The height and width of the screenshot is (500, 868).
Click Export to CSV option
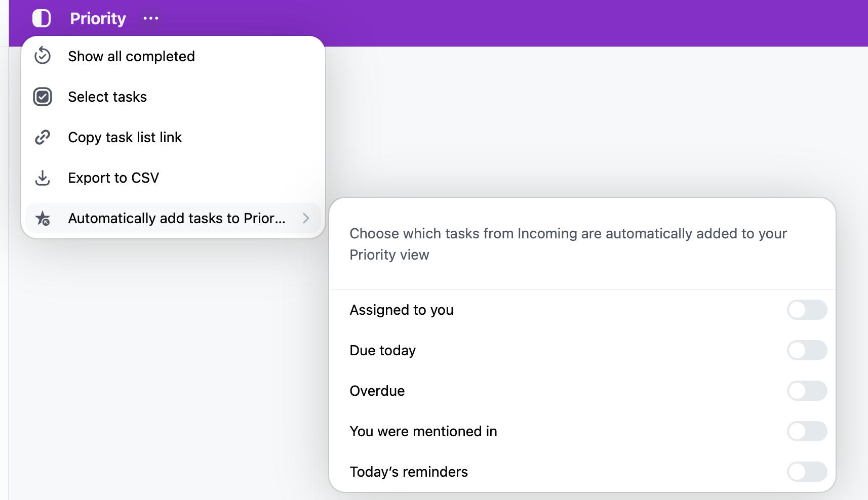pos(173,178)
